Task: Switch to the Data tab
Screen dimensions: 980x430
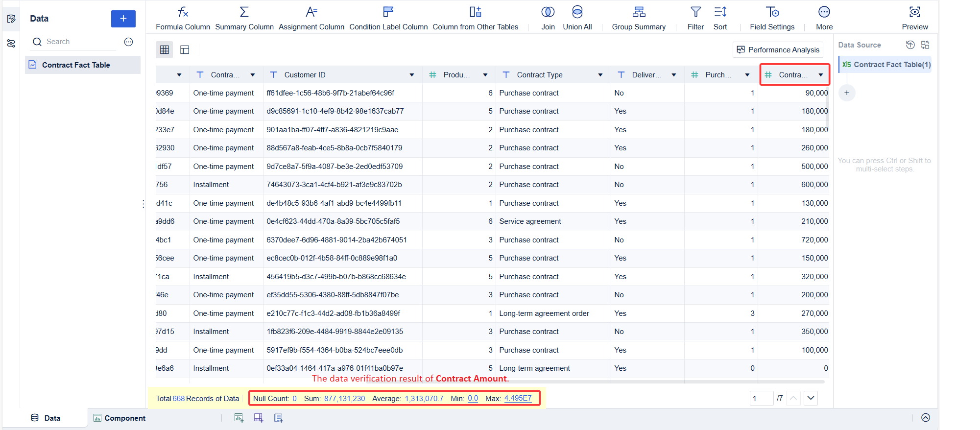Action: (x=46, y=418)
